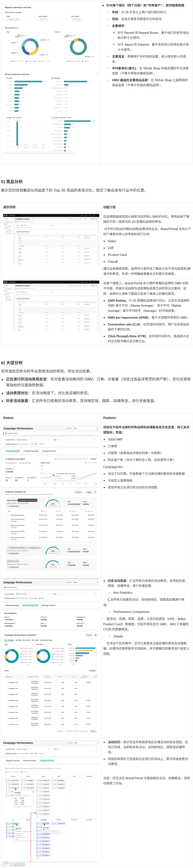Click View List link above Historical Analysis tab

tap(41, 753)
